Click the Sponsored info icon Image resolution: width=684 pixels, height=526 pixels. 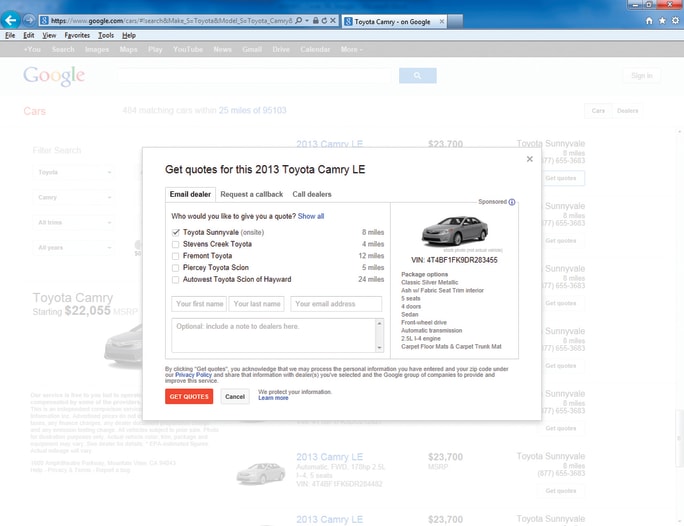click(512, 202)
